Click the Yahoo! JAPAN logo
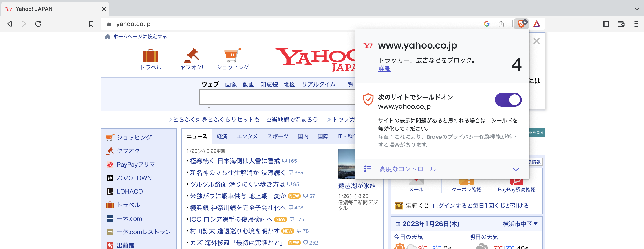The width and height of the screenshot is (644, 249). (315, 60)
